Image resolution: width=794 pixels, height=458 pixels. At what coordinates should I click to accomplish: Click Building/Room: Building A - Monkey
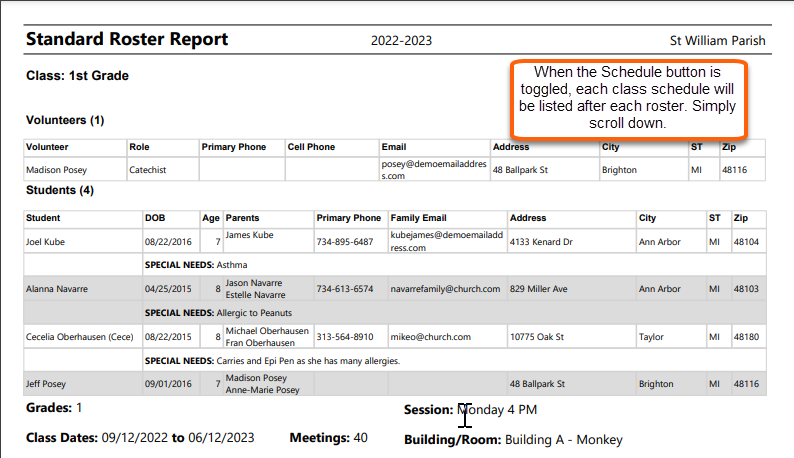point(513,440)
